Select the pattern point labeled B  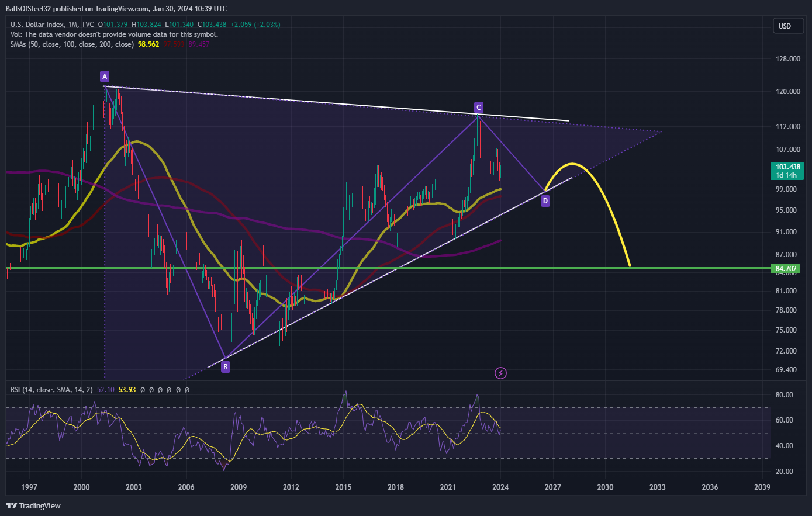click(225, 367)
